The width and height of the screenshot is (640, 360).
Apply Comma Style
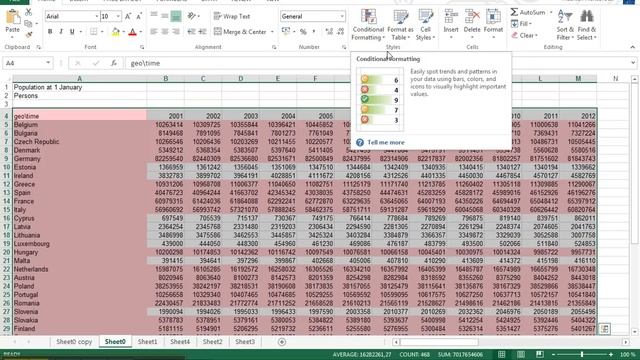point(314,31)
